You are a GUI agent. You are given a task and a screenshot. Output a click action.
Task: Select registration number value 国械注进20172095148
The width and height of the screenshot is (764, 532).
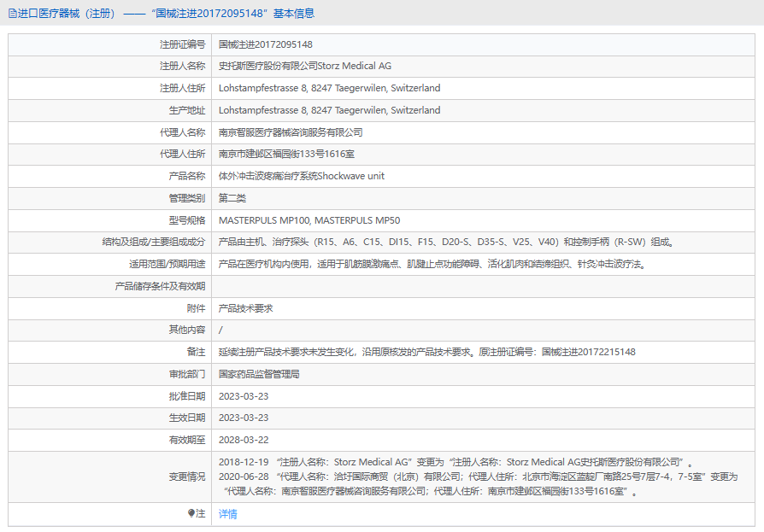pyautogui.click(x=266, y=44)
